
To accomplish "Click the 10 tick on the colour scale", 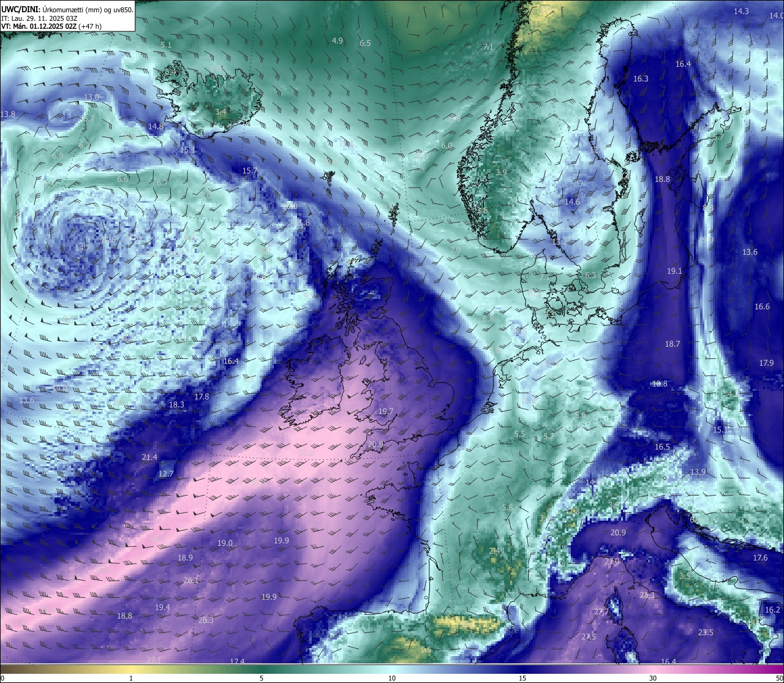I will [x=392, y=678].
